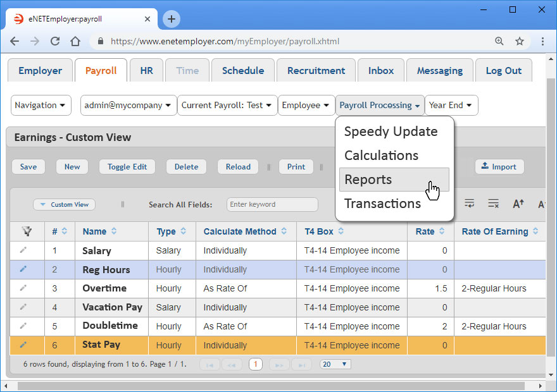Click the Import button

(x=499, y=167)
